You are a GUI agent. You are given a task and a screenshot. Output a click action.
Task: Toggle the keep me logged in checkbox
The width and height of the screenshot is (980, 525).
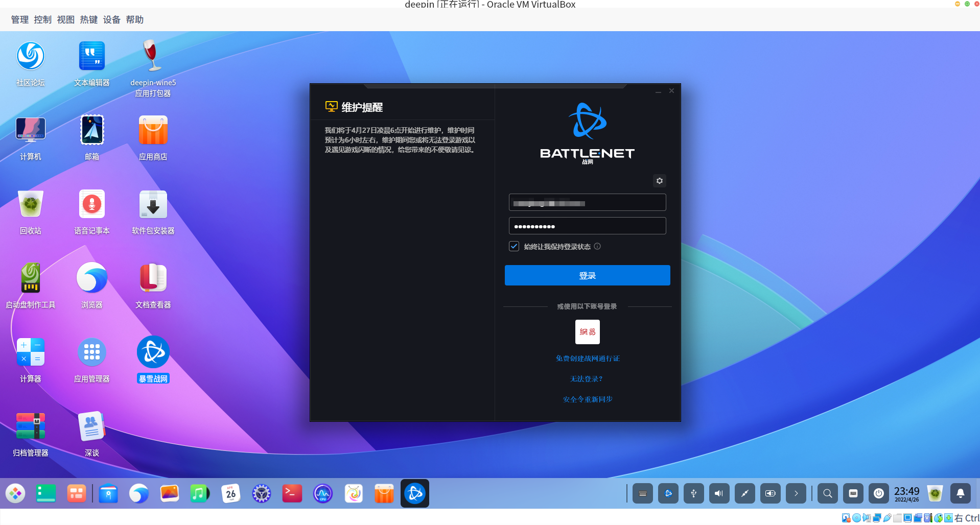coord(514,247)
